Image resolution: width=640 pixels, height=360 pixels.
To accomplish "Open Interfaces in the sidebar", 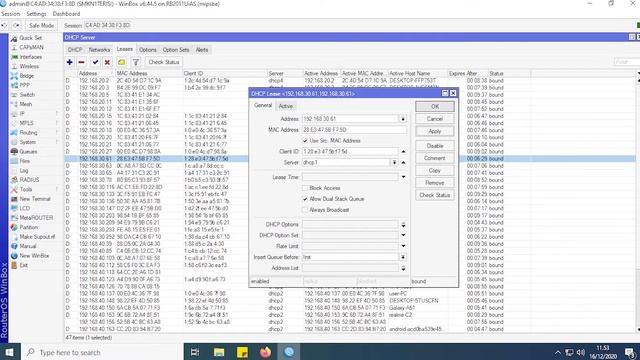I will (x=31, y=57).
